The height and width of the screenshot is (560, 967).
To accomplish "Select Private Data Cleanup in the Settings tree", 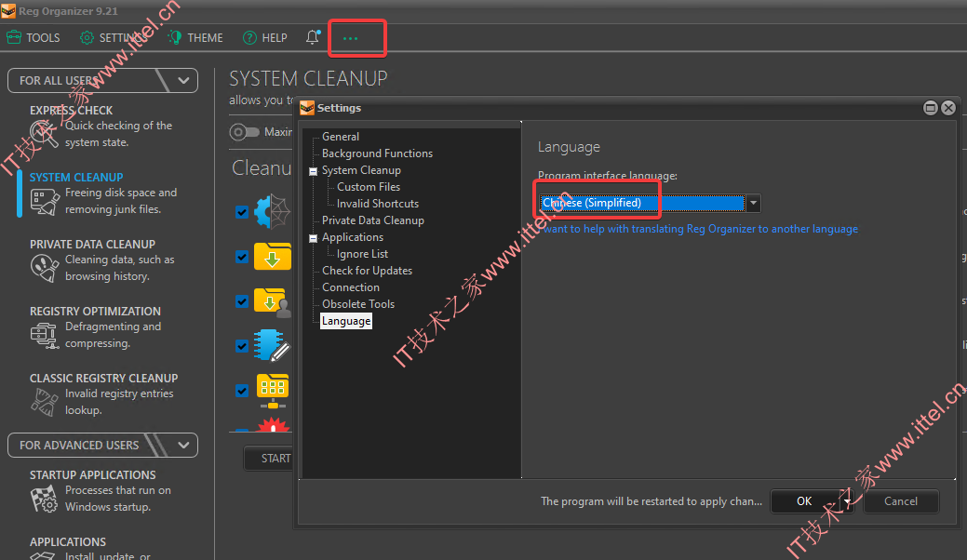I will pyautogui.click(x=373, y=220).
